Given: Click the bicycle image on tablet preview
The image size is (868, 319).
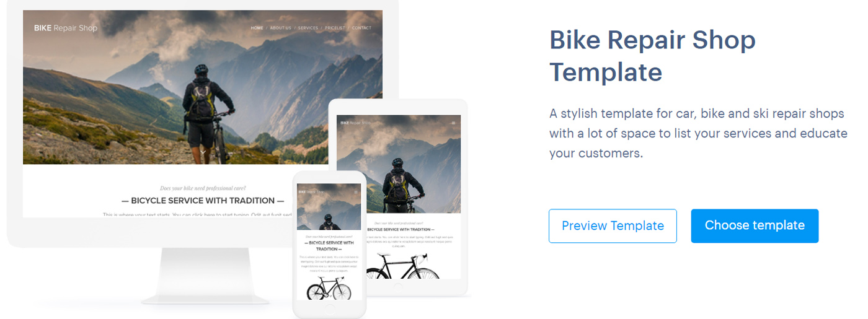Looking at the screenshot, I should coord(403,265).
